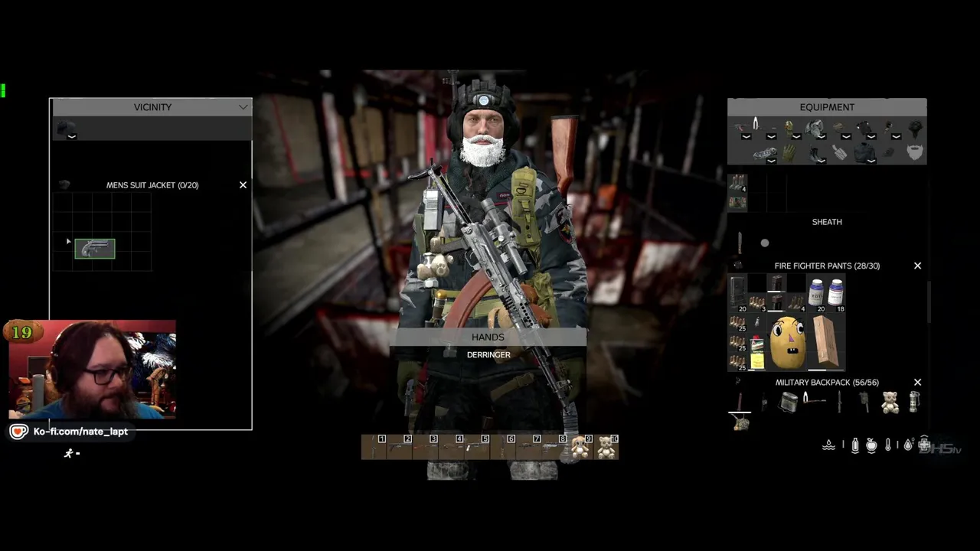Screen dimensions: 980x551
Task: Click the pill bottle with count 20
Action: 816,294
